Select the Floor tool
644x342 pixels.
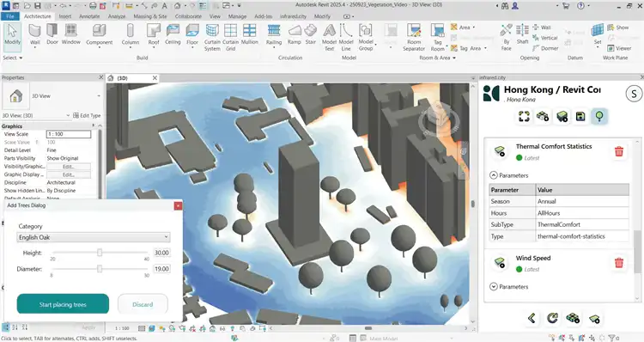tap(192, 34)
